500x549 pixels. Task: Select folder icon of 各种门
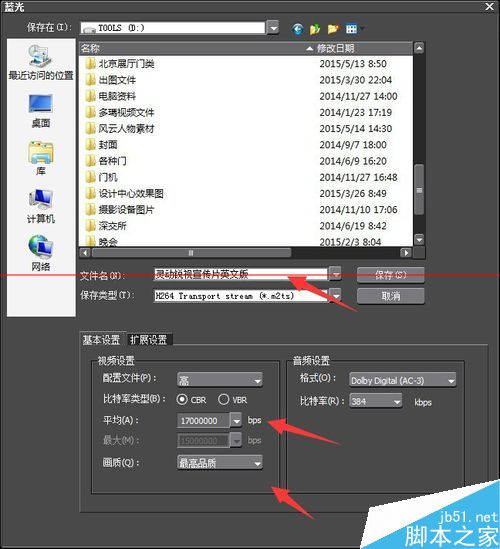click(x=90, y=161)
